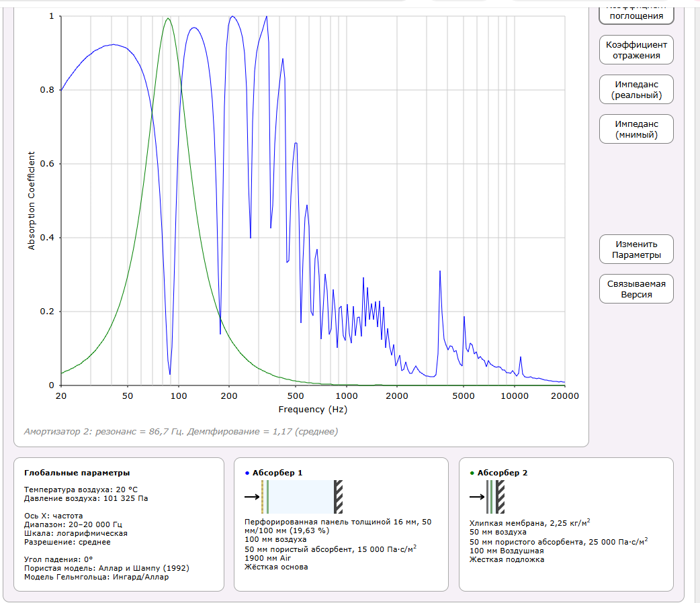This screenshot has width=700, height=603.
Task: Click the hatched rigid backing of Абсорбер 1
Action: 339,497
